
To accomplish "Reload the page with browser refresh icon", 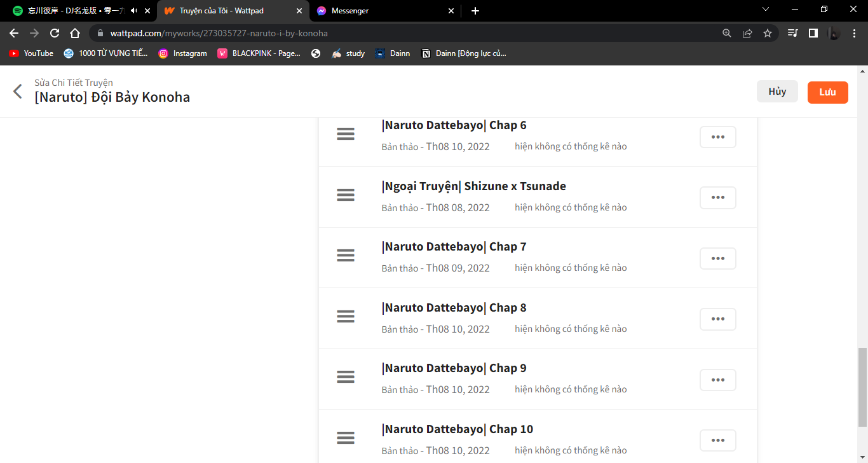I will [55, 33].
